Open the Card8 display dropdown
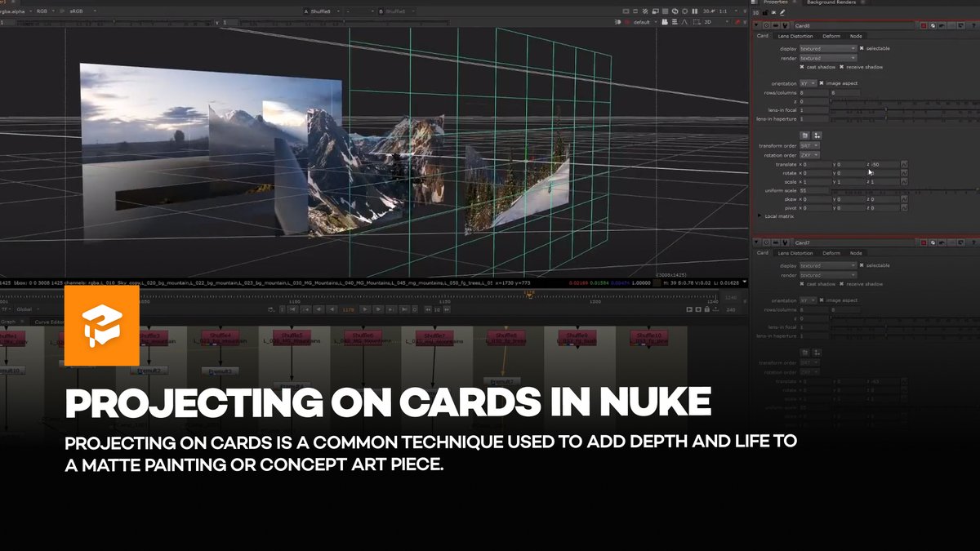Image resolution: width=980 pixels, height=551 pixels. point(828,49)
